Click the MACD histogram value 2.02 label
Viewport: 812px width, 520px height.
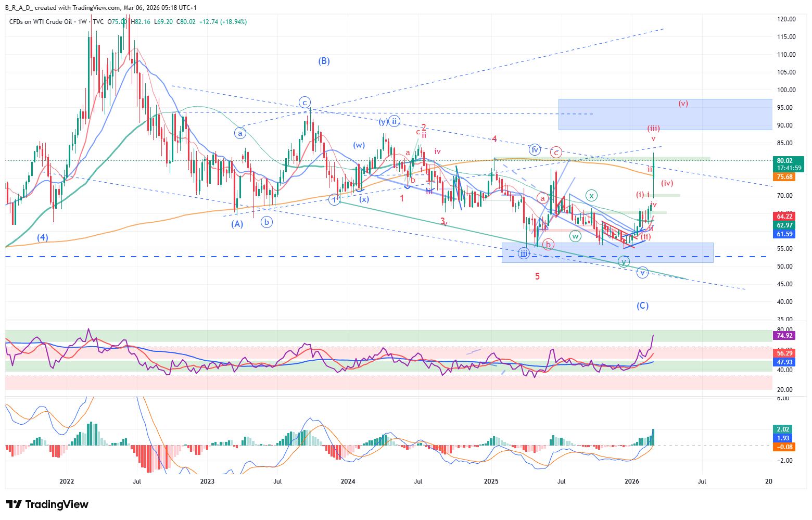783,429
